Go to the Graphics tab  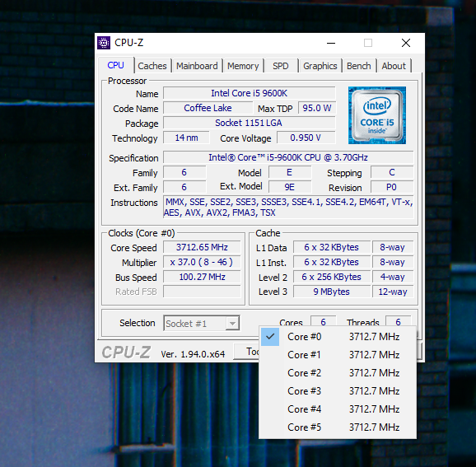coord(320,66)
